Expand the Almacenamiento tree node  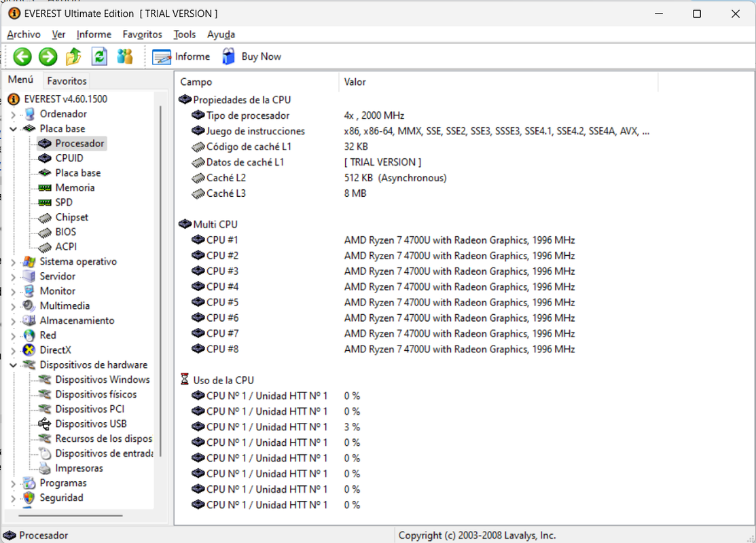(x=14, y=321)
